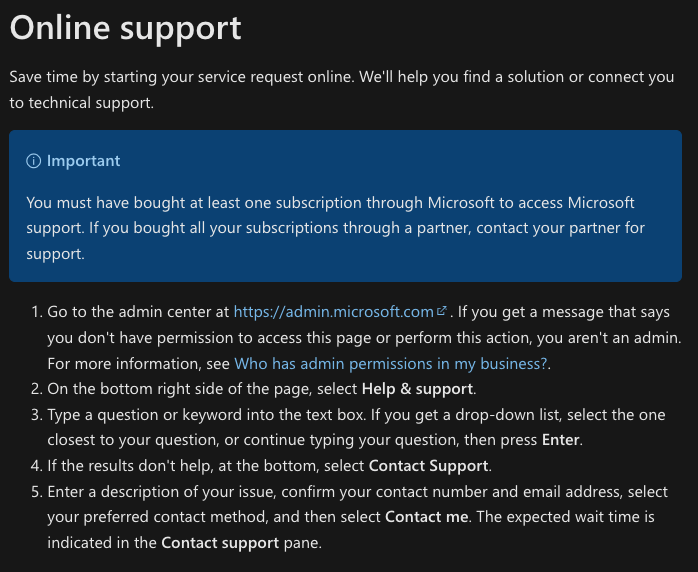Select step 2 about the bottom right side

point(262,389)
